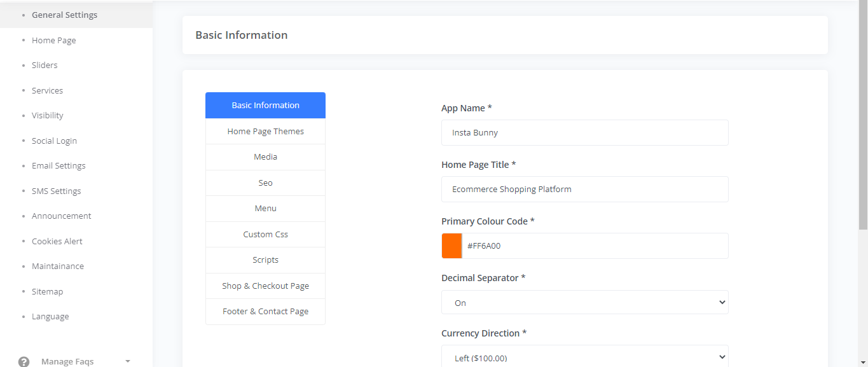Go to Email Settings in sidebar

tap(59, 166)
